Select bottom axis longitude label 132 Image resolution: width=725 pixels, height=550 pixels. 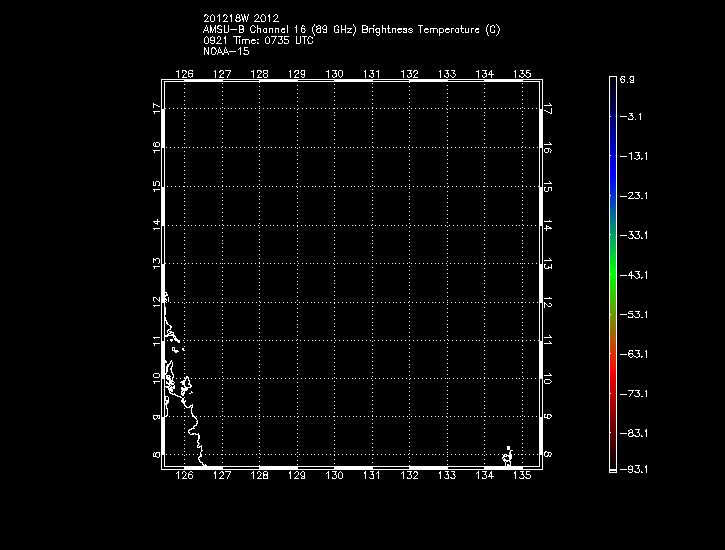coord(409,476)
